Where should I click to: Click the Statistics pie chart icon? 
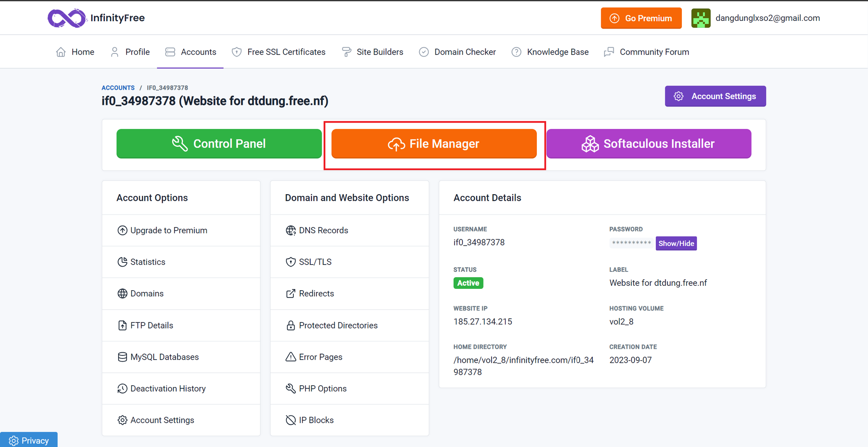point(122,262)
